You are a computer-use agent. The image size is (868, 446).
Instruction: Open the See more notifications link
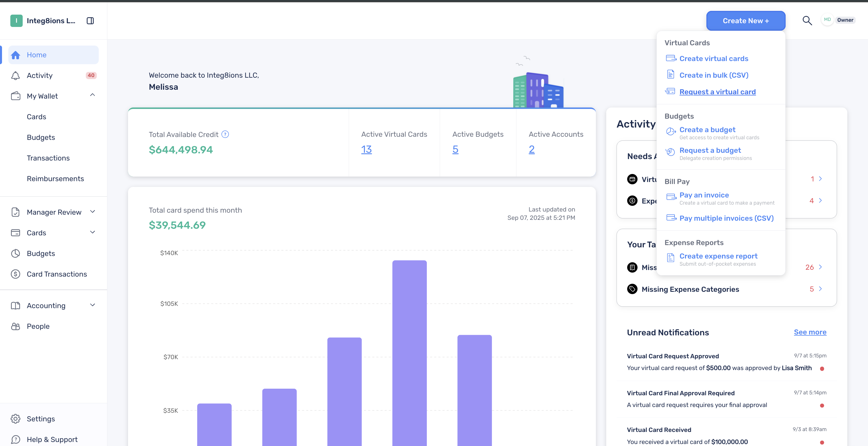810,332
